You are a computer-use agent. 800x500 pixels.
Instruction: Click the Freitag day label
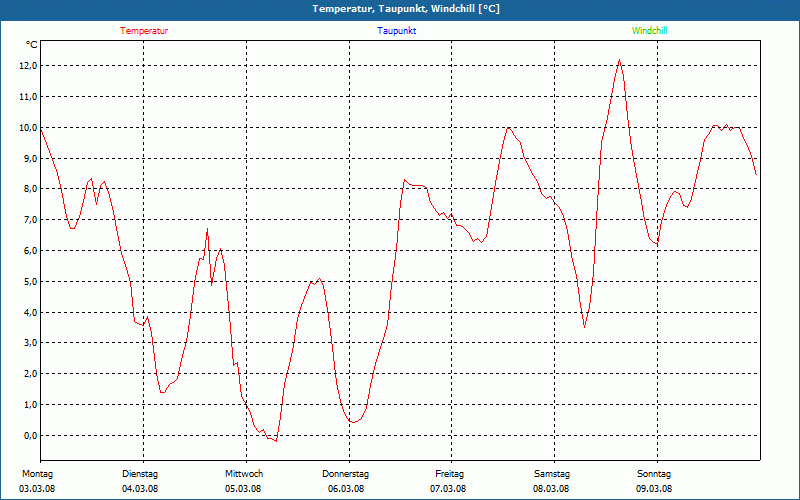point(449,474)
